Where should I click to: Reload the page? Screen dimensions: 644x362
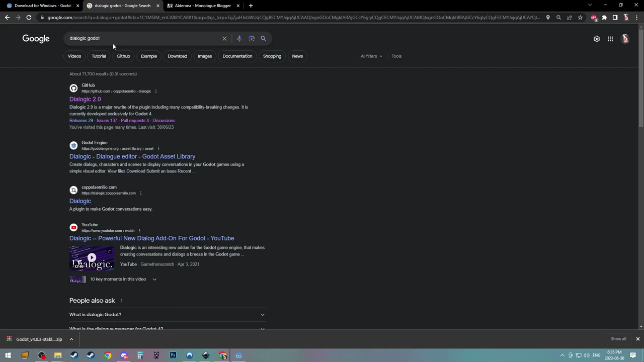29,18
